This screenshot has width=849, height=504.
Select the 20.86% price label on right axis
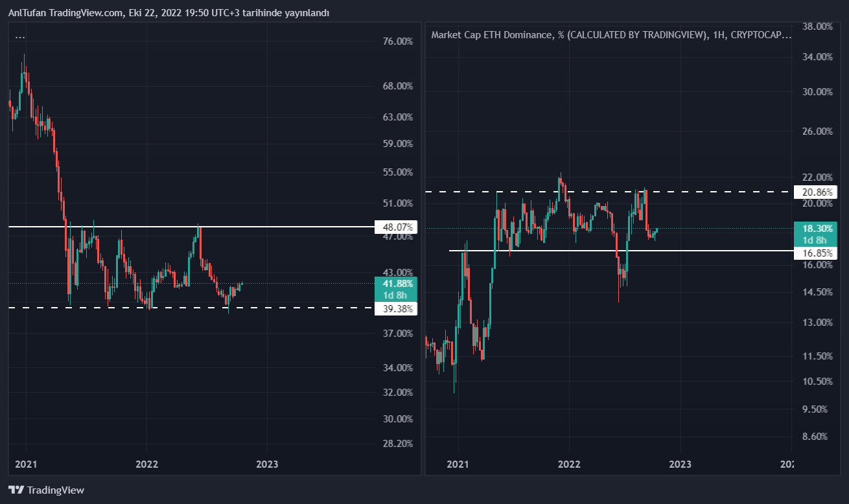816,192
